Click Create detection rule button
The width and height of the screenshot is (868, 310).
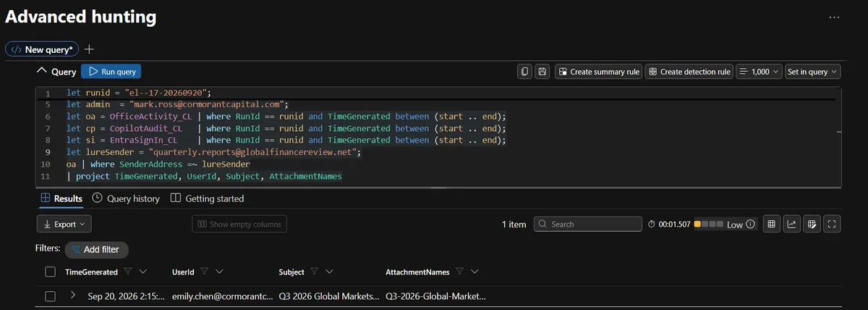pyautogui.click(x=689, y=72)
